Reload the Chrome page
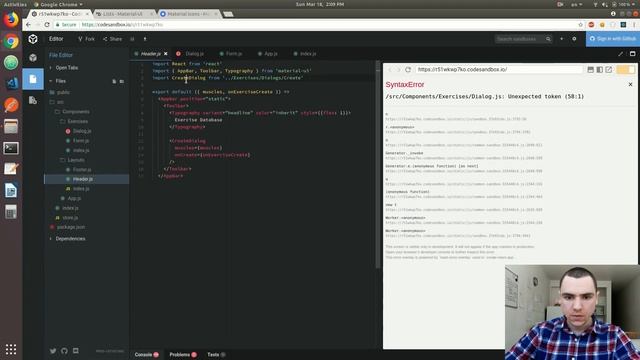640x360 pixels. coord(47,24)
